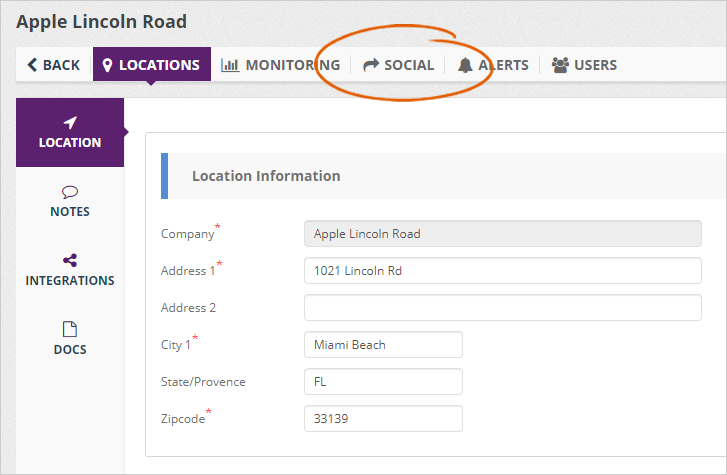Open the Alerts tab

click(x=503, y=65)
